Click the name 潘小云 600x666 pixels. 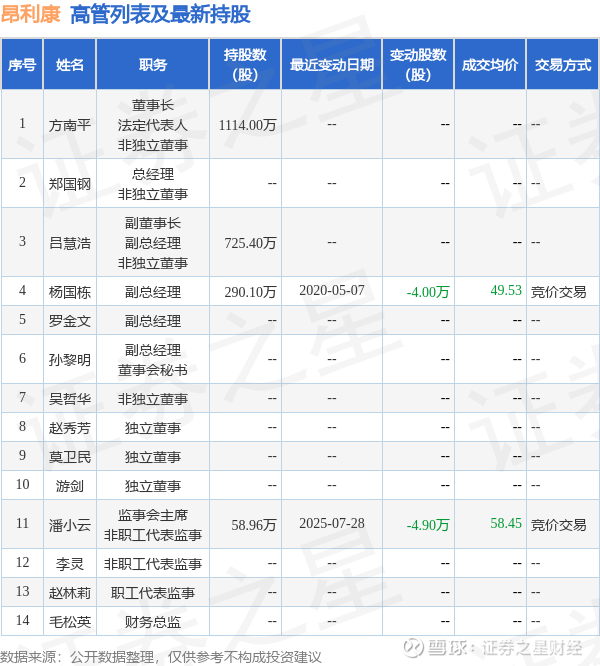(70, 525)
